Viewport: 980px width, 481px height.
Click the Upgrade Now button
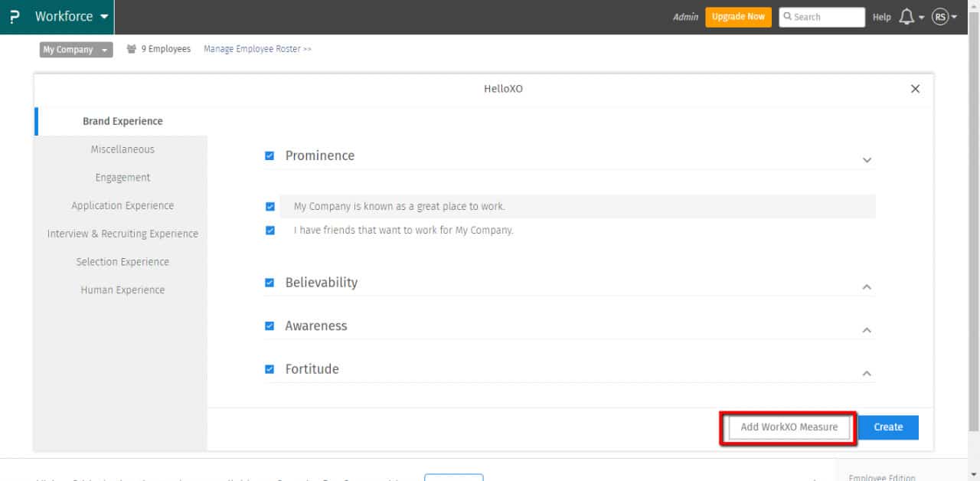[738, 17]
